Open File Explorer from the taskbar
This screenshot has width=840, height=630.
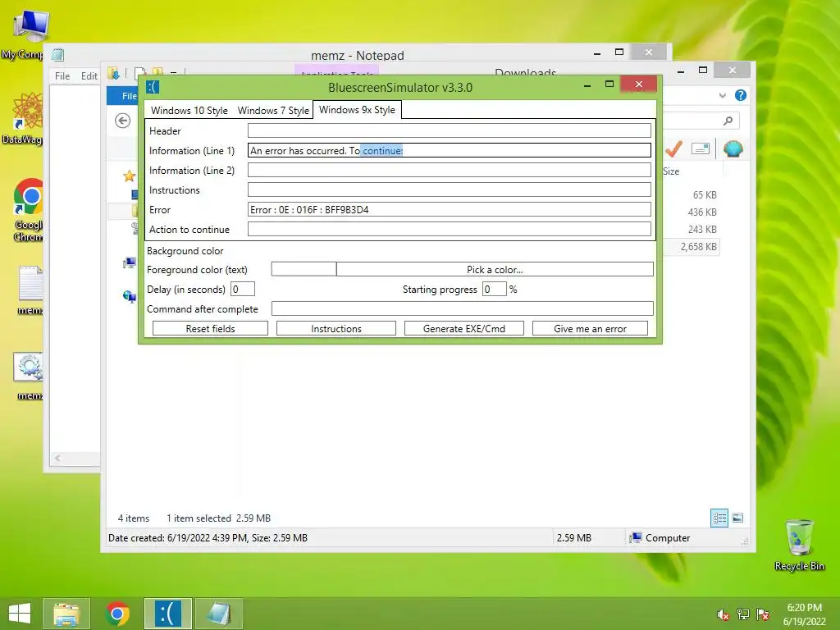66,614
